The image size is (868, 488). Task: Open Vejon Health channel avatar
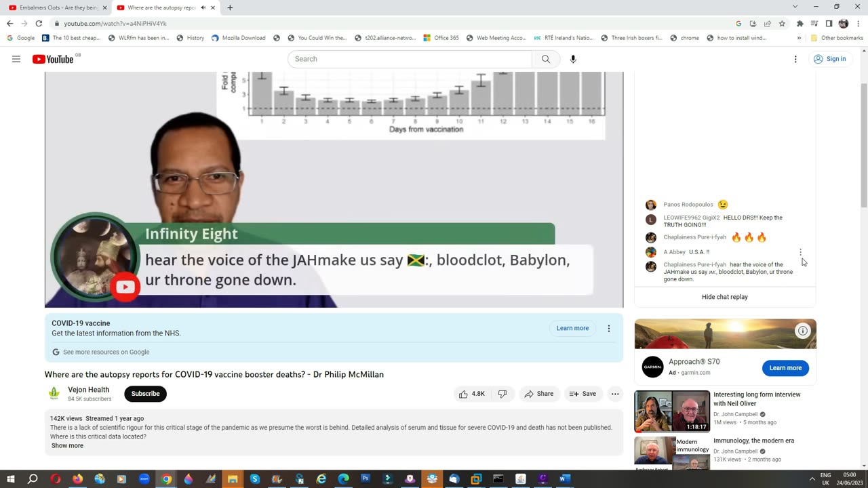[x=54, y=394]
